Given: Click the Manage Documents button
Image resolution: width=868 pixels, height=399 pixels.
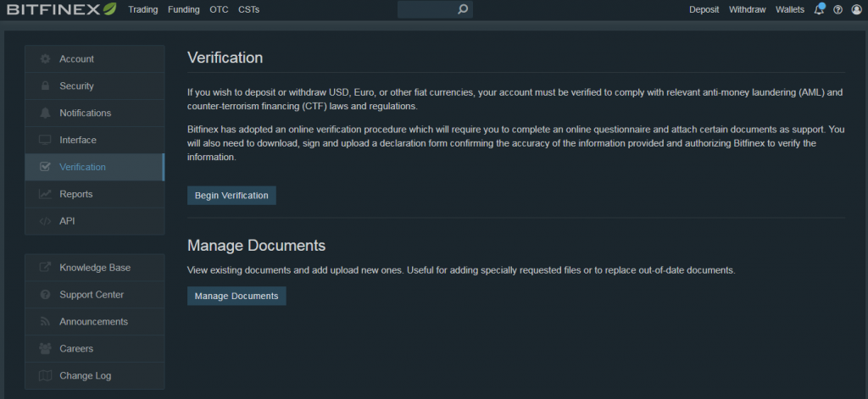Looking at the screenshot, I should [236, 296].
